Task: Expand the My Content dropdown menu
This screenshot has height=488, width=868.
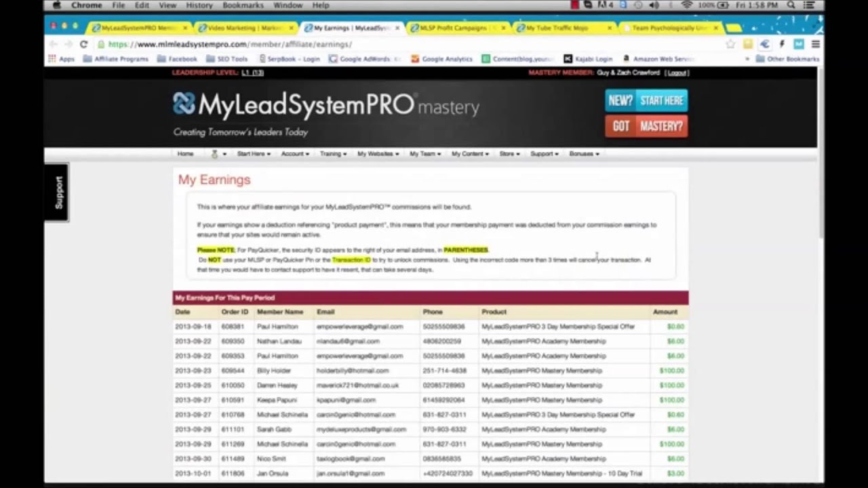Action: tap(470, 154)
